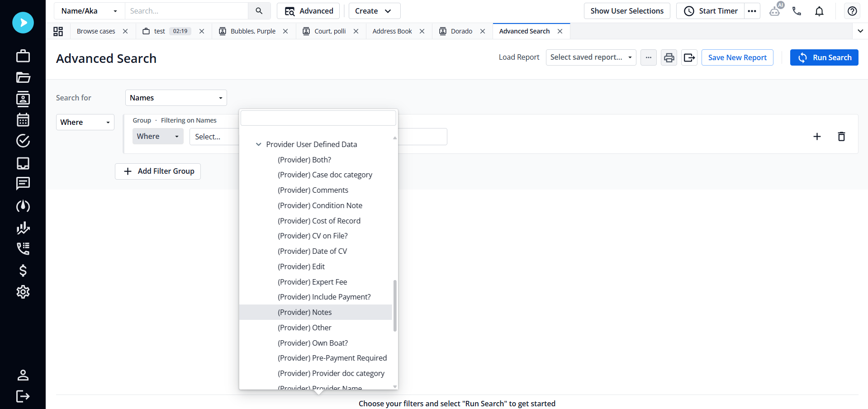Open the Calendar from the sidebar

click(23, 119)
